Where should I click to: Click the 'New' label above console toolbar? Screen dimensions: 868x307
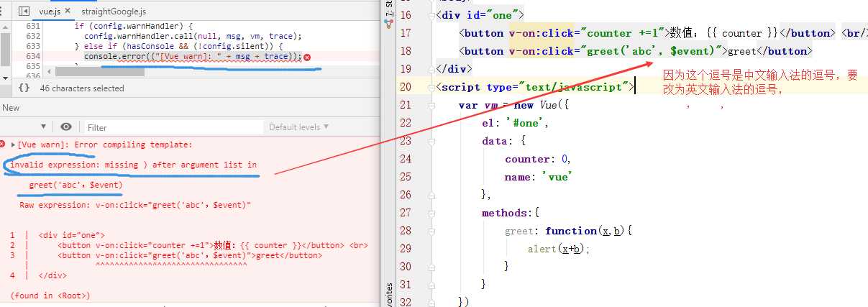[x=11, y=108]
